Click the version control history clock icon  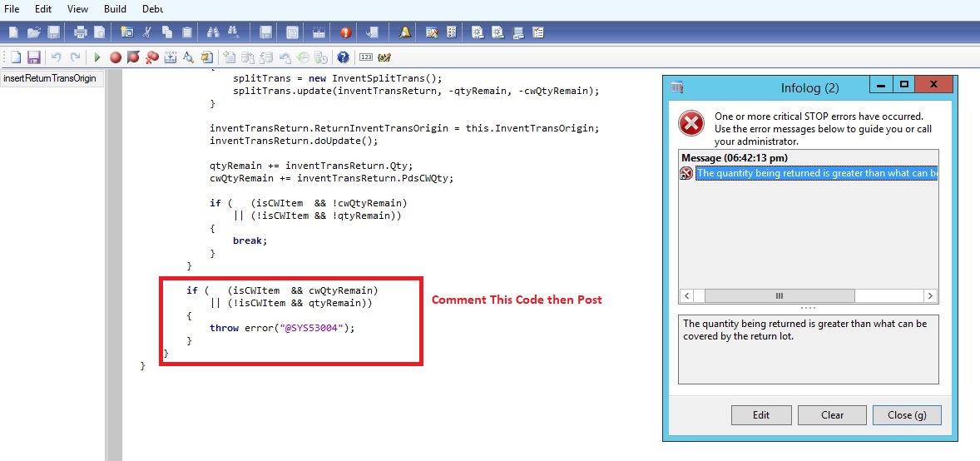click(x=303, y=57)
